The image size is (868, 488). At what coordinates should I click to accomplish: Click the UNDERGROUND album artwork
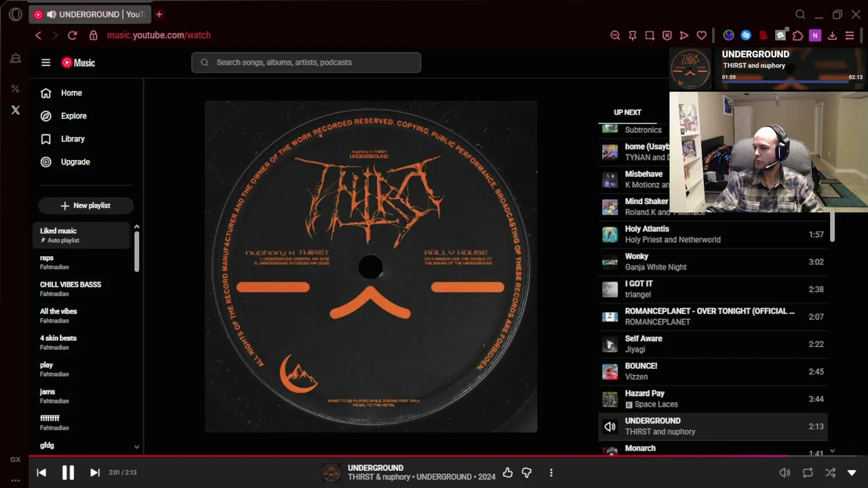[x=371, y=266]
